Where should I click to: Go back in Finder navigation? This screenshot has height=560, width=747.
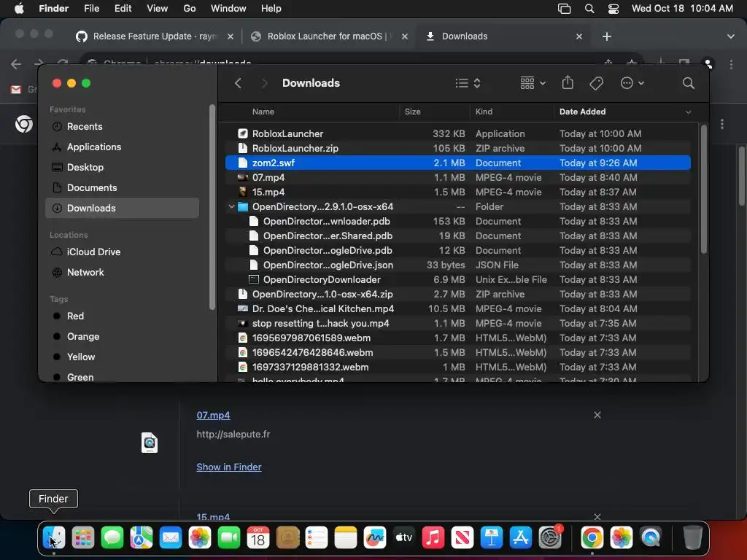pyautogui.click(x=239, y=83)
